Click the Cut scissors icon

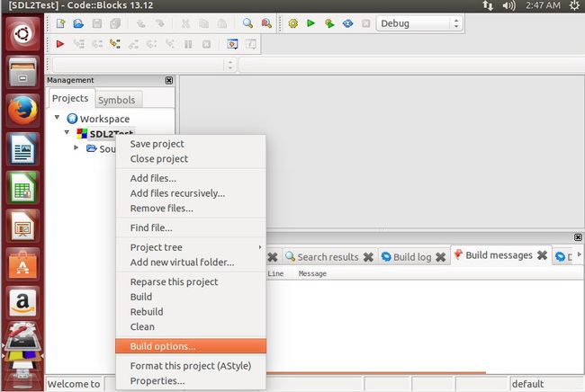pyautogui.click(x=185, y=24)
